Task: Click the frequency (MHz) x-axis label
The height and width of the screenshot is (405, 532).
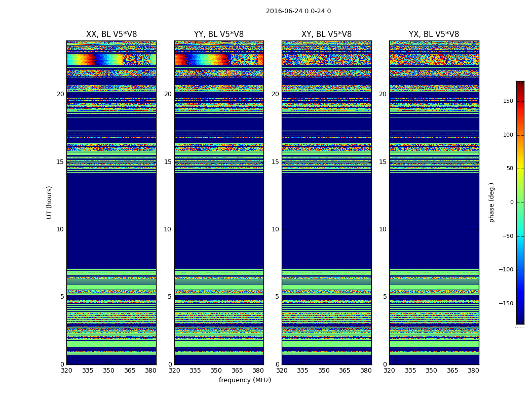Action: tap(245, 380)
